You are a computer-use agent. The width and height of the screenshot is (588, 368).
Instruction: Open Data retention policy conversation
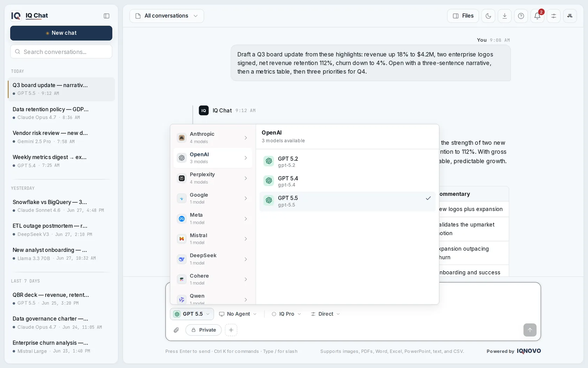(61, 113)
